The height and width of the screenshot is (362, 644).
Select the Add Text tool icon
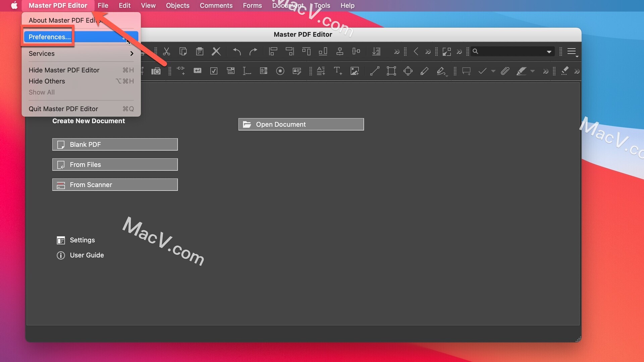coord(338,71)
